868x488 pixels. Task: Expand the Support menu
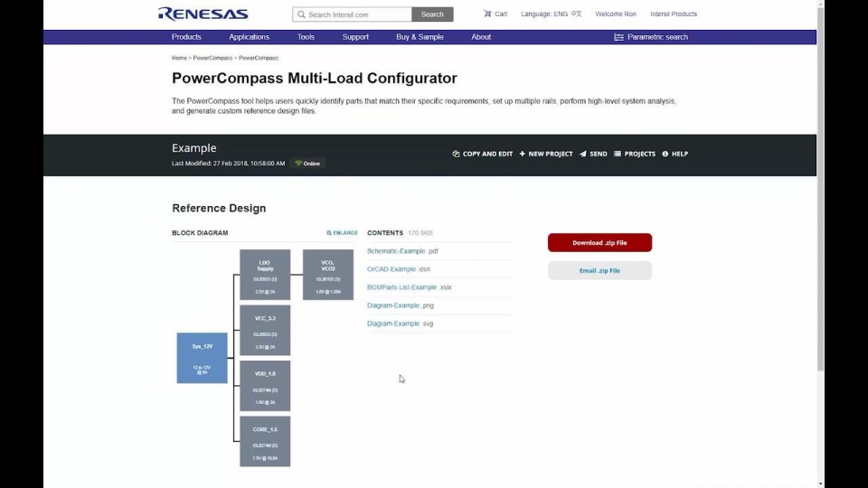pos(355,37)
